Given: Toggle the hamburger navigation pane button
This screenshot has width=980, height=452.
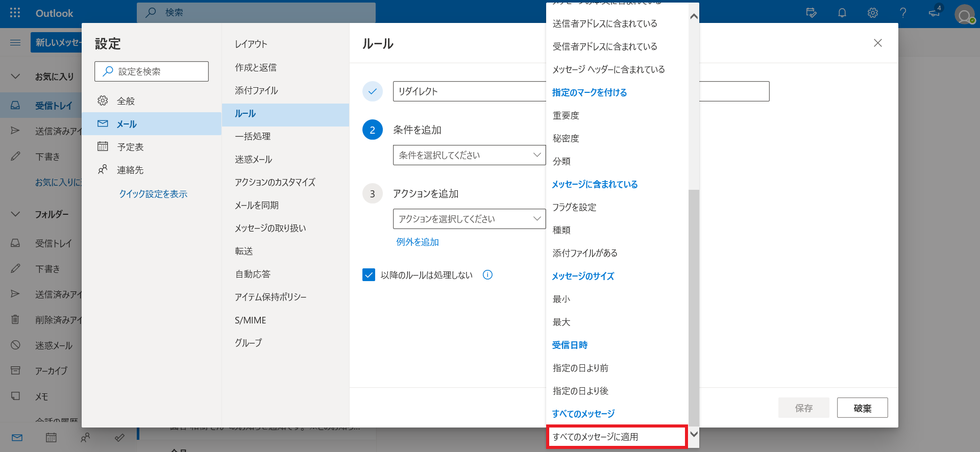Looking at the screenshot, I should [x=15, y=42].
